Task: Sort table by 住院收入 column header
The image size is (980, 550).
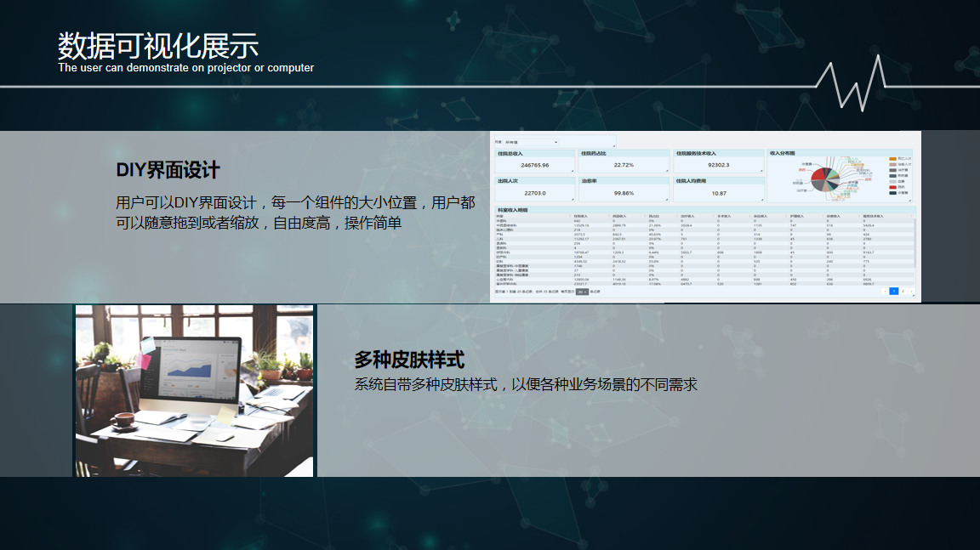Action: point(582,216)
